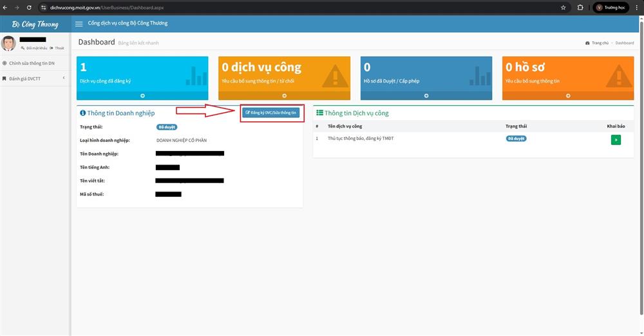Click the user avatar picture
This screenshot has height=336, width=644.
(8, 43)
